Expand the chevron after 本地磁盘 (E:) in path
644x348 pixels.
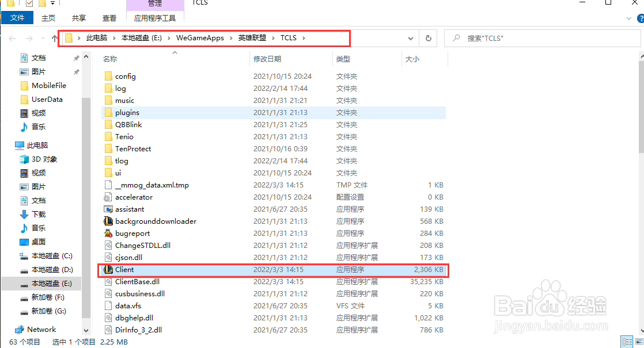pos(169,38)
